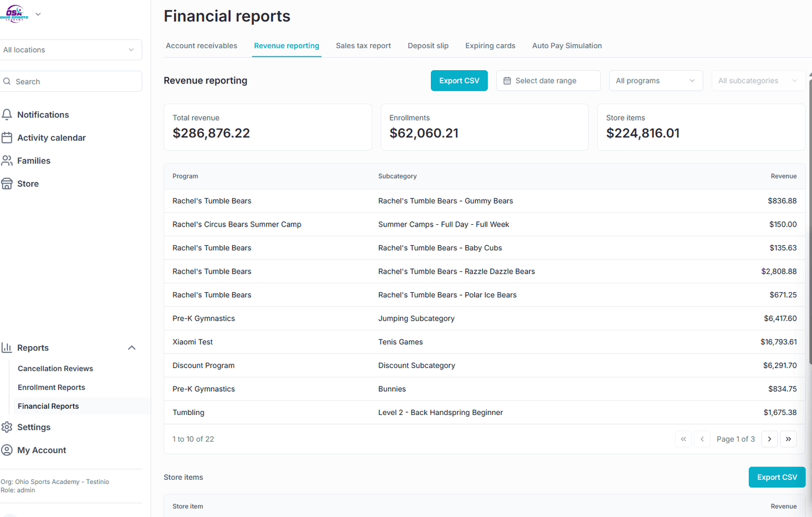Click the Store shop icon
Image resolution: width=812 pixels, height=517 pixels.
[7, 184]
